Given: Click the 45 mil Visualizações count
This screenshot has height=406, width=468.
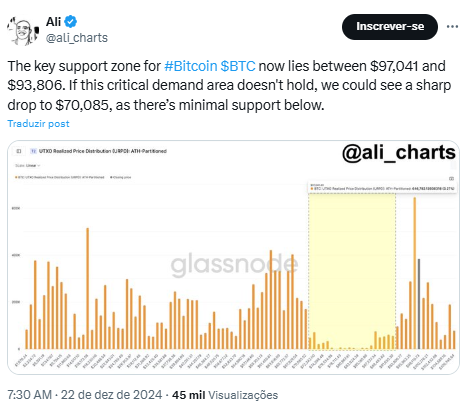Looking at the screenshot, I should 225,395.
